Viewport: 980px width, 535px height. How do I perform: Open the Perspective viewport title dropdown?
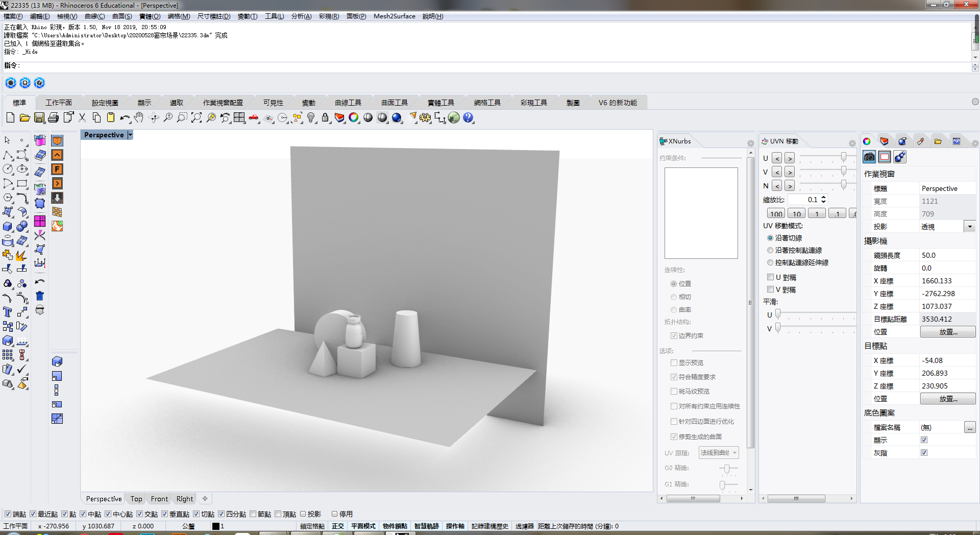[129, 134]
